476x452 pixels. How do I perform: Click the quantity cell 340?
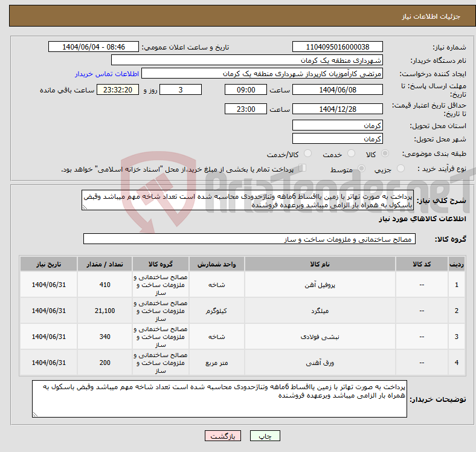[x=105, y=337]
